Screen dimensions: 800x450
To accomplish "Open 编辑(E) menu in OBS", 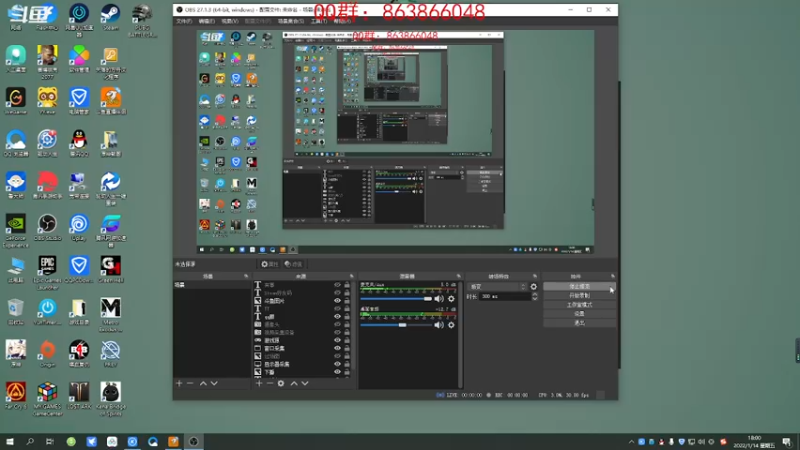I will [x=207, y=21].
